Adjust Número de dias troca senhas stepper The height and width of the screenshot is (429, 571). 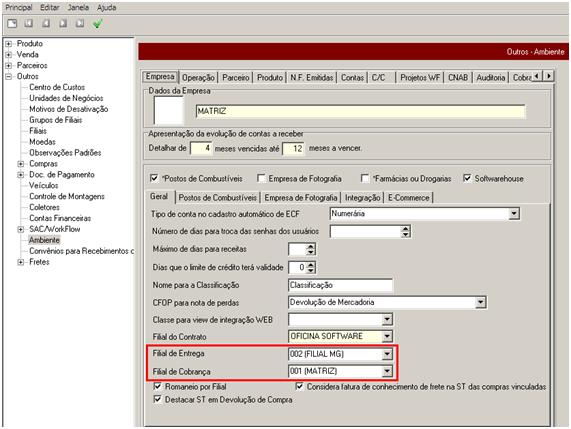[405, 231]
